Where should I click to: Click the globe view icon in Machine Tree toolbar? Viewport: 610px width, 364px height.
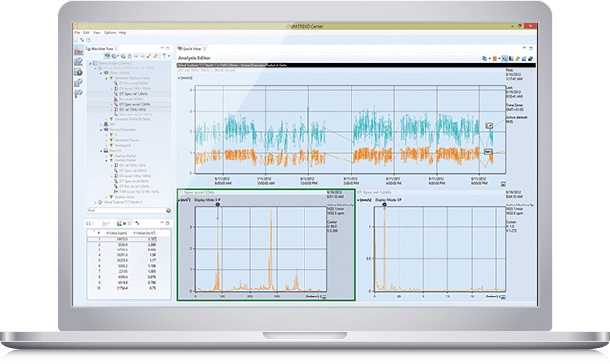click(107, 56)
